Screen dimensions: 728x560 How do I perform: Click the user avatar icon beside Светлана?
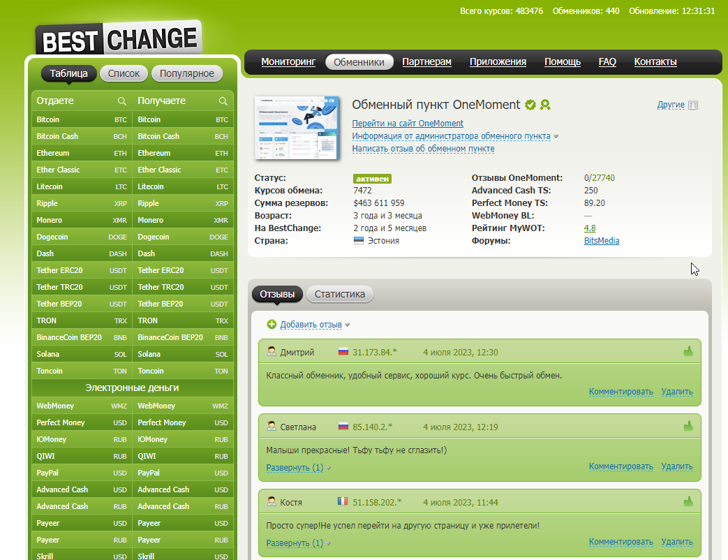(272, 426)
